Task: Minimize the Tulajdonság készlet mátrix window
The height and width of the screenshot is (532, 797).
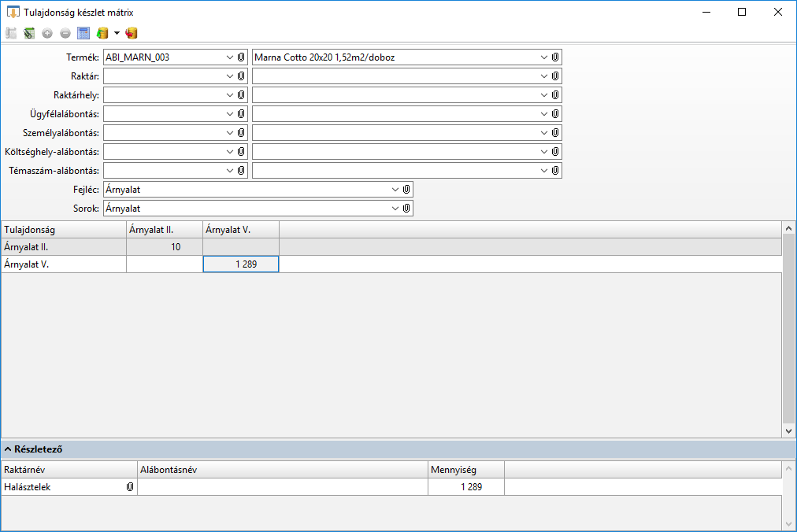Action: point(706,12)
